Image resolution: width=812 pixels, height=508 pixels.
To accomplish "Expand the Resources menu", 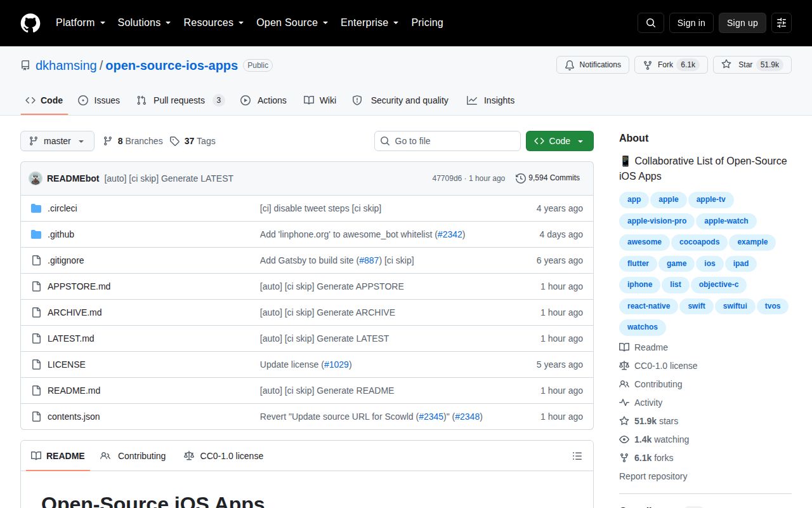I will (214, 23).
